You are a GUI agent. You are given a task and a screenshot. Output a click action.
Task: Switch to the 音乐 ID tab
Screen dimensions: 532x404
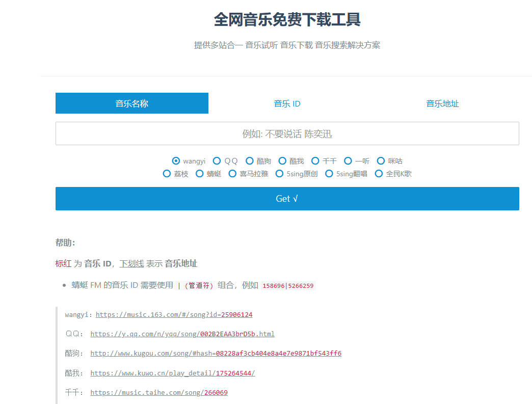click(287, 103)
